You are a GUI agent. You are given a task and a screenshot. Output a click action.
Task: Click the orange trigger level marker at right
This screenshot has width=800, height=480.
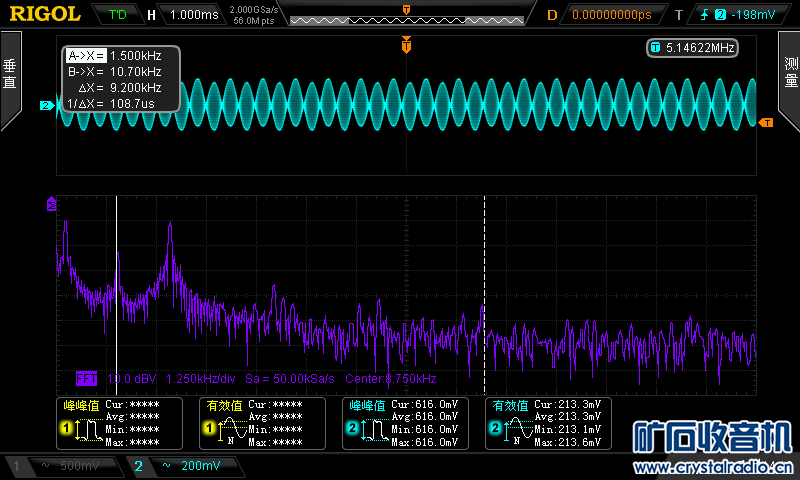(x=766, y=122)
